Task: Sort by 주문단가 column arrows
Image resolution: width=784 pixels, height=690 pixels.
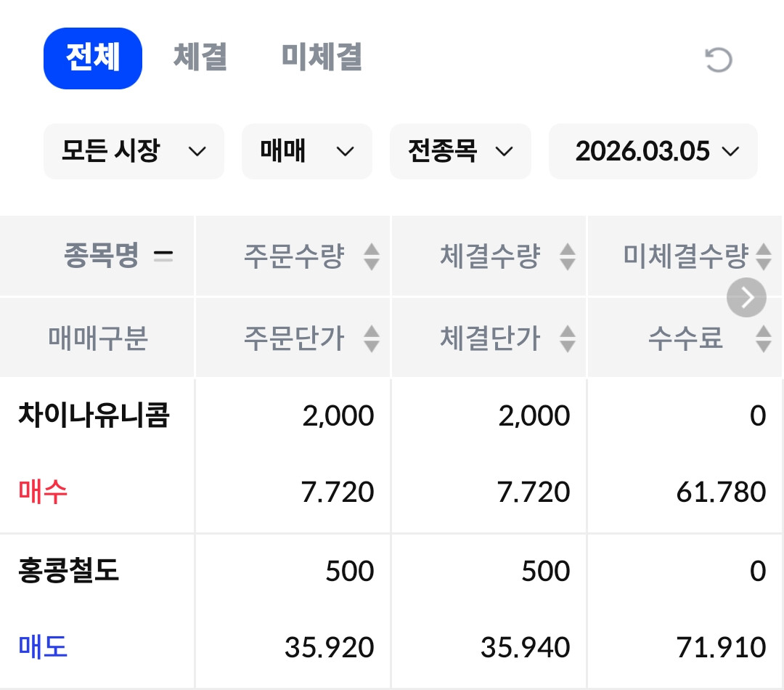Action: tap(371, 338)
